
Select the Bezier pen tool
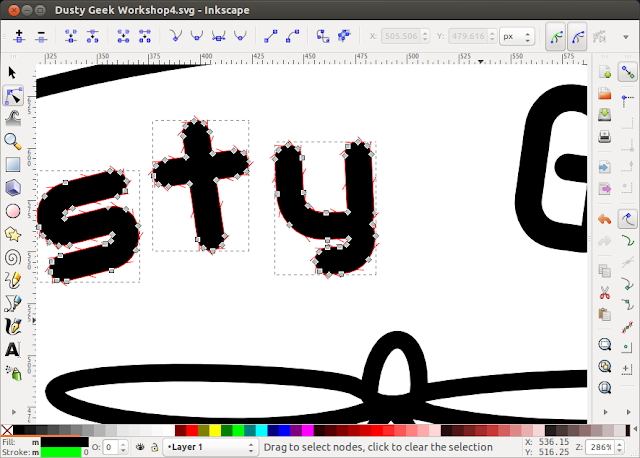(x=13, y=304)
